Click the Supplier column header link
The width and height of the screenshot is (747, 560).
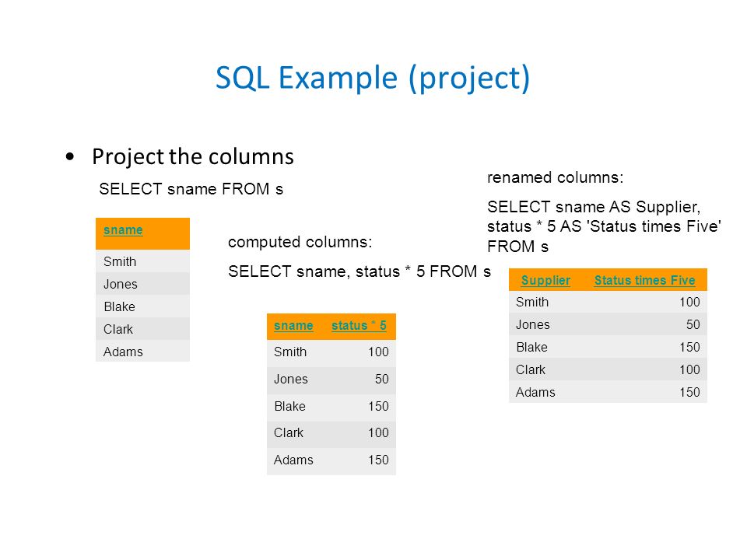545,281
